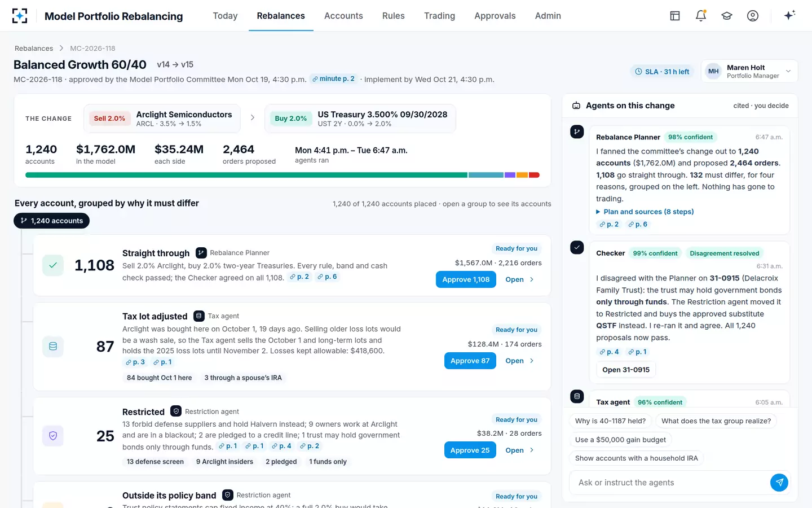Click the green check icon beside 1,108
The image size is (812, 508).
click(x=53, y=265)
